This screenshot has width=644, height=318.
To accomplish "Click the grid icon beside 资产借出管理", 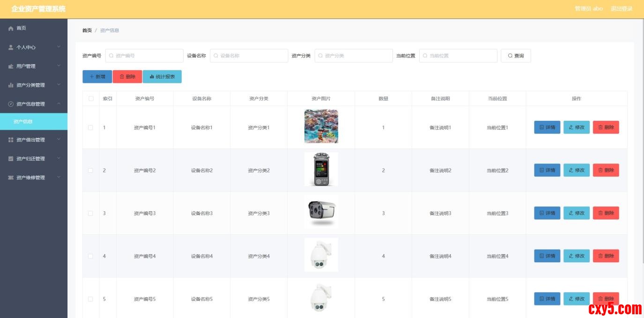I will click(x=11, y=140).
